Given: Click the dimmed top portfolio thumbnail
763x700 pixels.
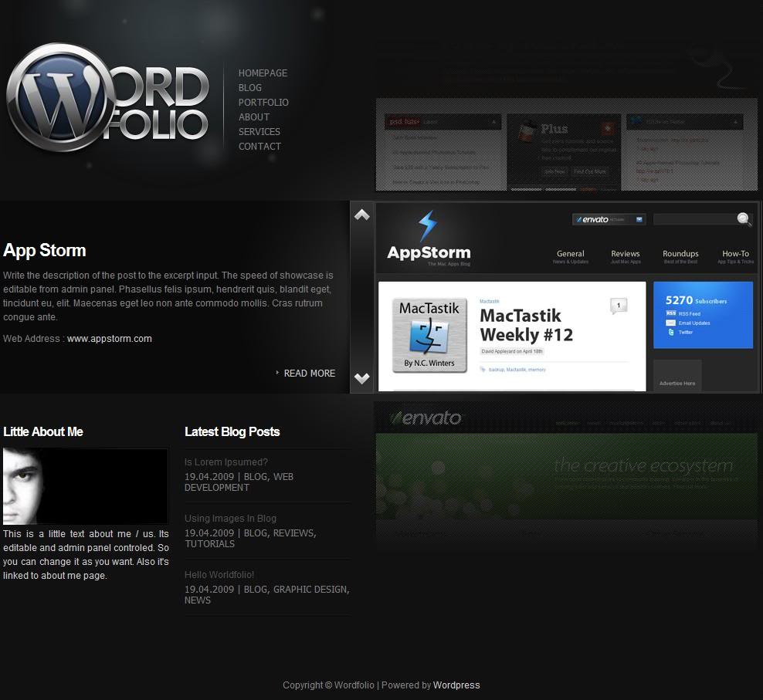Looking at the screenshot, I should click(566, 144).
